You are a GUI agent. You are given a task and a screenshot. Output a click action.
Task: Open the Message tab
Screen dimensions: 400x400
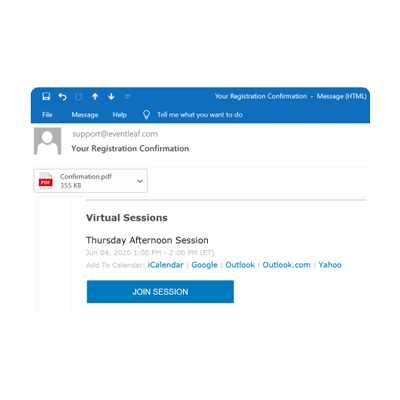(x=85, y=115)
